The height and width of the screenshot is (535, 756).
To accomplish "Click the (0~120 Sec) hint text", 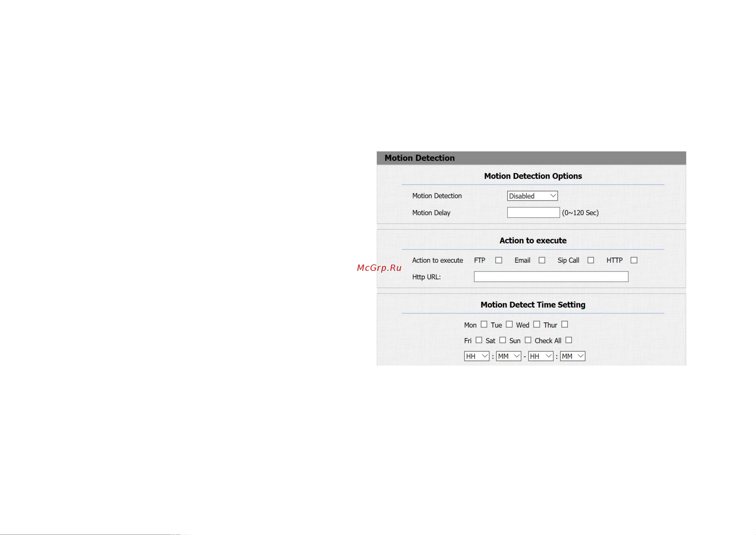I will click(x=580, y=213).
